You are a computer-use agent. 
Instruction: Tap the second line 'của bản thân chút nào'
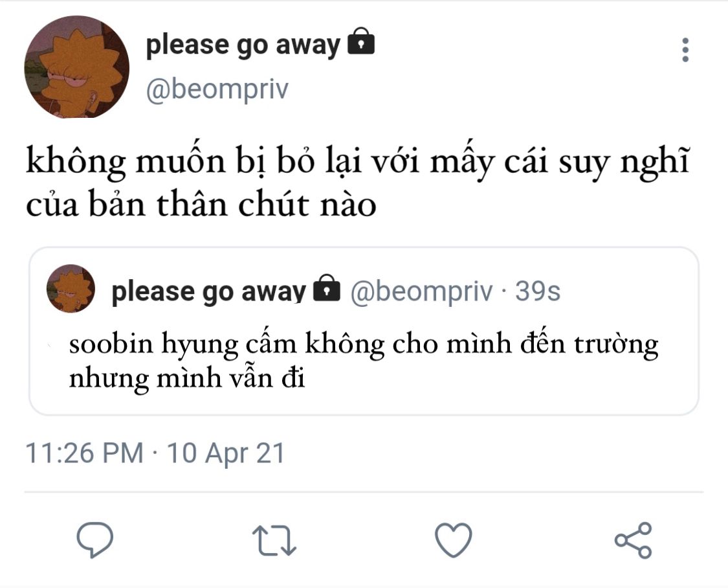click(x=201, y=205)
